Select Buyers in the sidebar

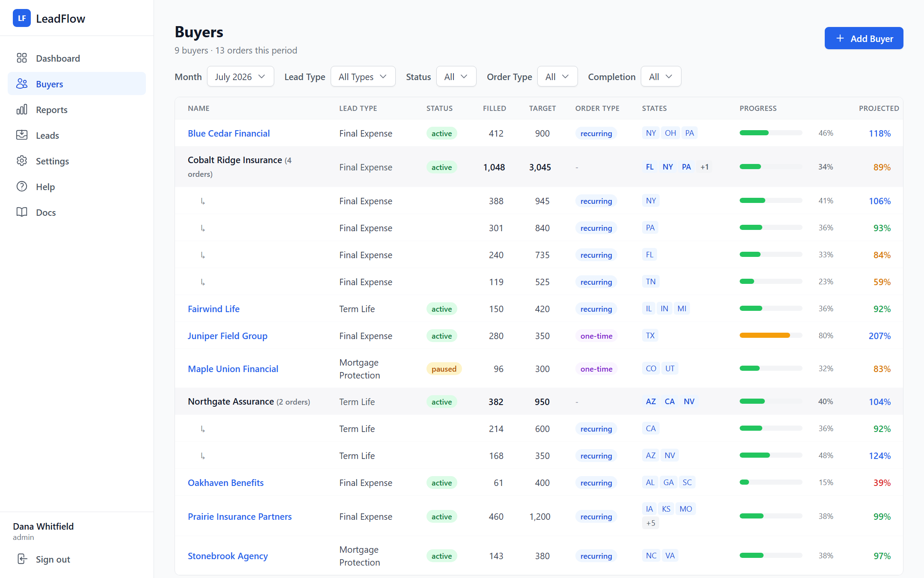pyautogui.click(x=77, y=84)
